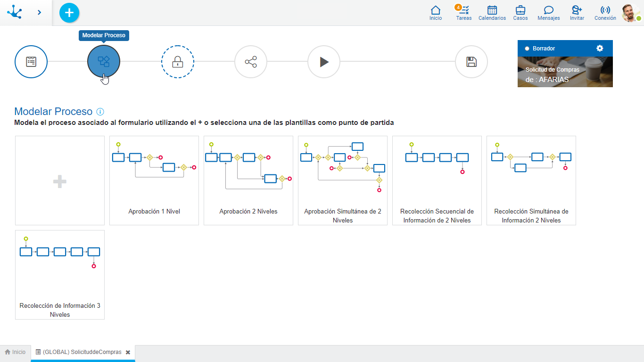
Task: Open Casos briefcase icon
Action: click(520, 13)
